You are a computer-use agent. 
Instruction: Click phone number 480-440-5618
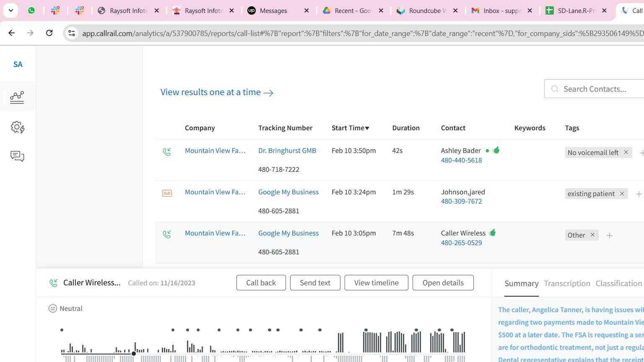tap(461, 160)
